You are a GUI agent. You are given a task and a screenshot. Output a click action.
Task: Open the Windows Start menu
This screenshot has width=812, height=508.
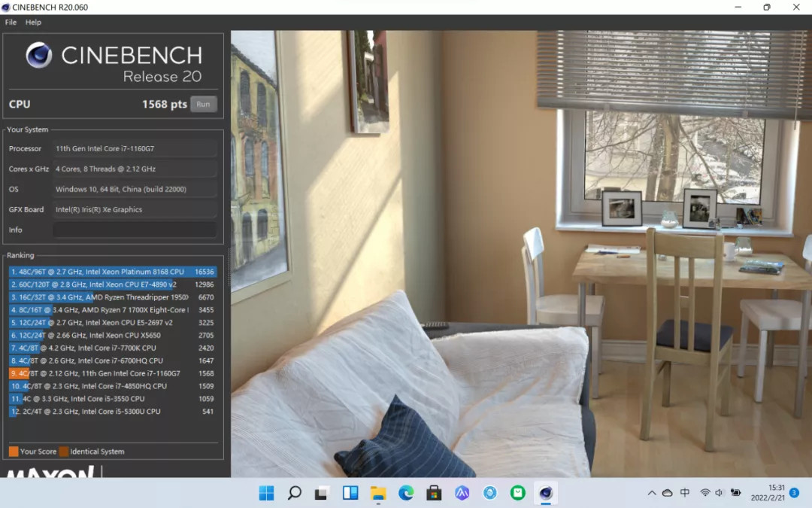coord(266,493)
